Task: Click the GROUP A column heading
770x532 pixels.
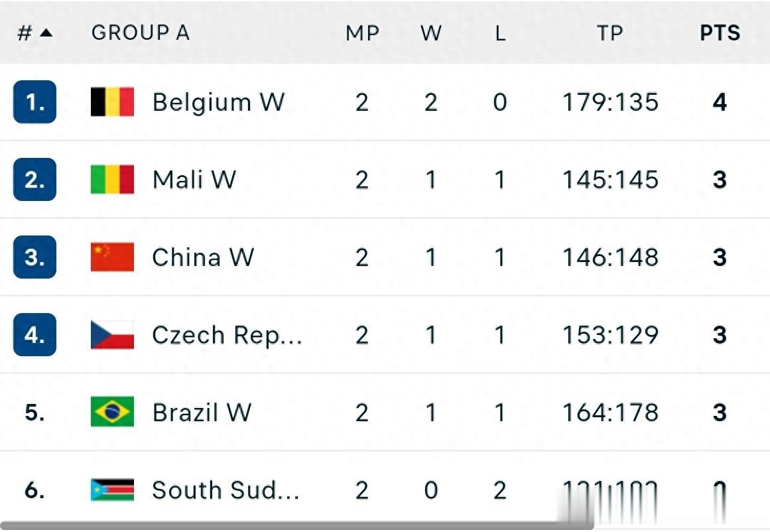Action: [x=140, y=33]
